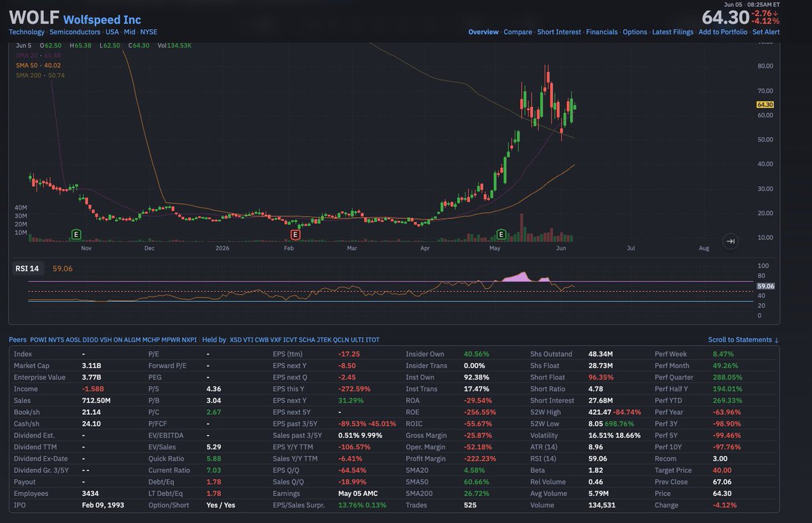The height and width of the screenshot is (523, 812).
Task: Open peer ticker VSH
Action: pos(106,340)
